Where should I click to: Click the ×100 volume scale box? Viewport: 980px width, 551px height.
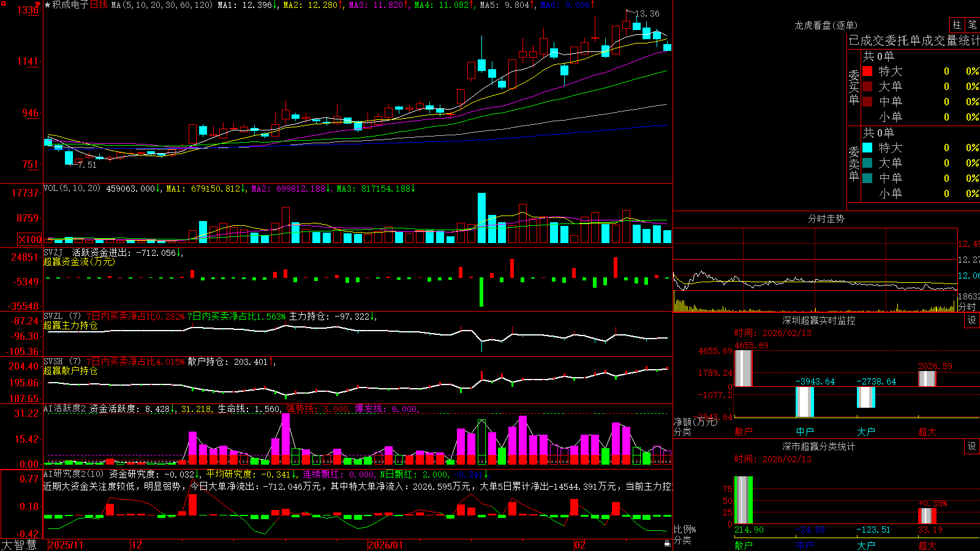point(30,240)
